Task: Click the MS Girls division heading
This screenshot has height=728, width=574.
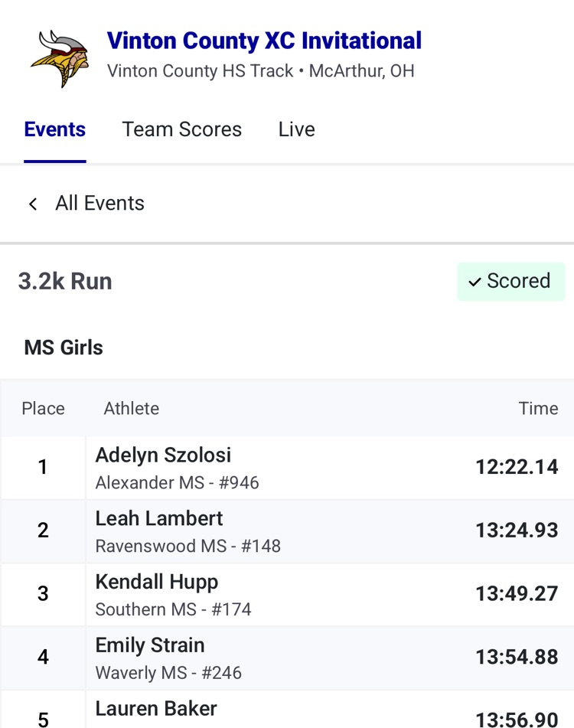Action: pyautogui.click(x=64, y=348)
